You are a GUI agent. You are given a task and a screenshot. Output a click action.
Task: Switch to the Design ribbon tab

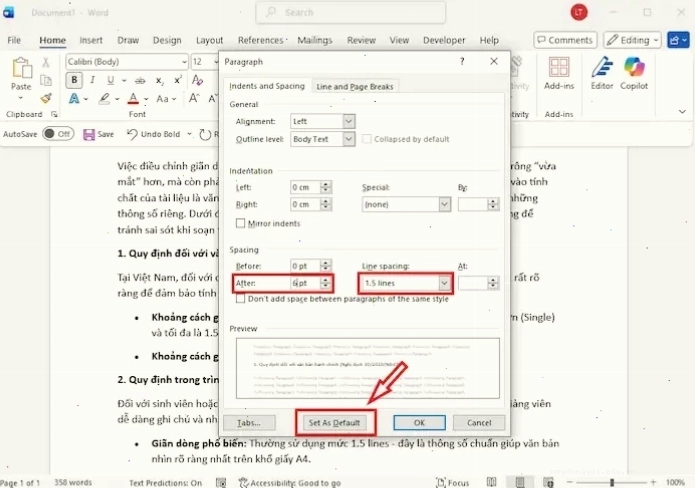tap(167, 40)
